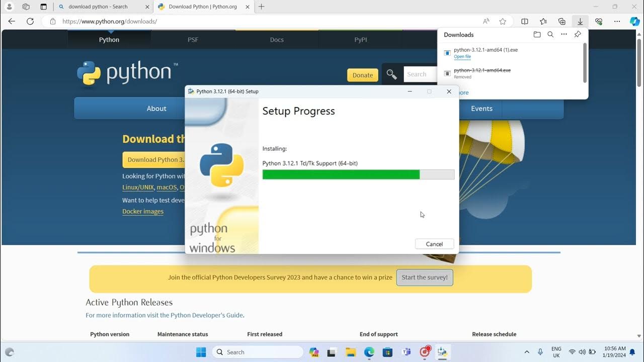
Task: Pin the Downloads panel
Action: [x=578, y=35]
